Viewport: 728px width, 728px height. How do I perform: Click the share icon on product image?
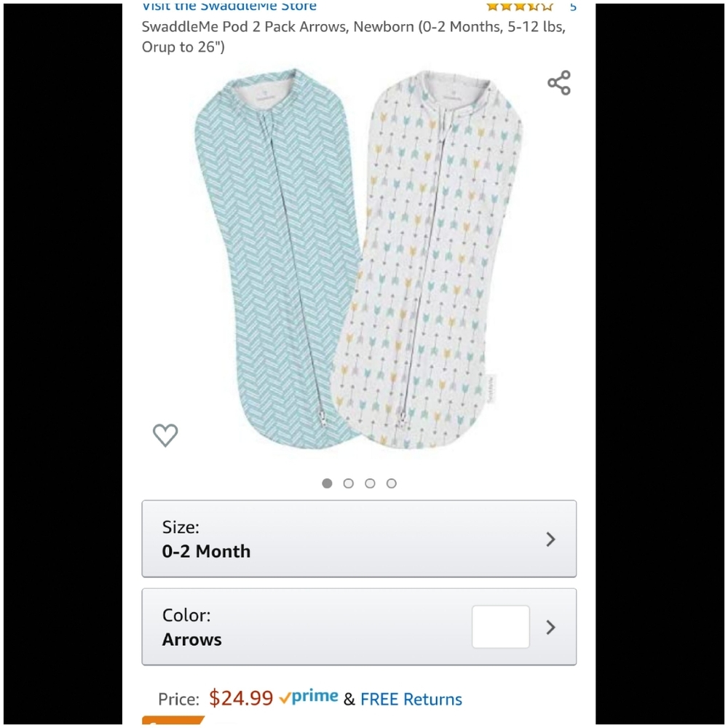point(558,82)
